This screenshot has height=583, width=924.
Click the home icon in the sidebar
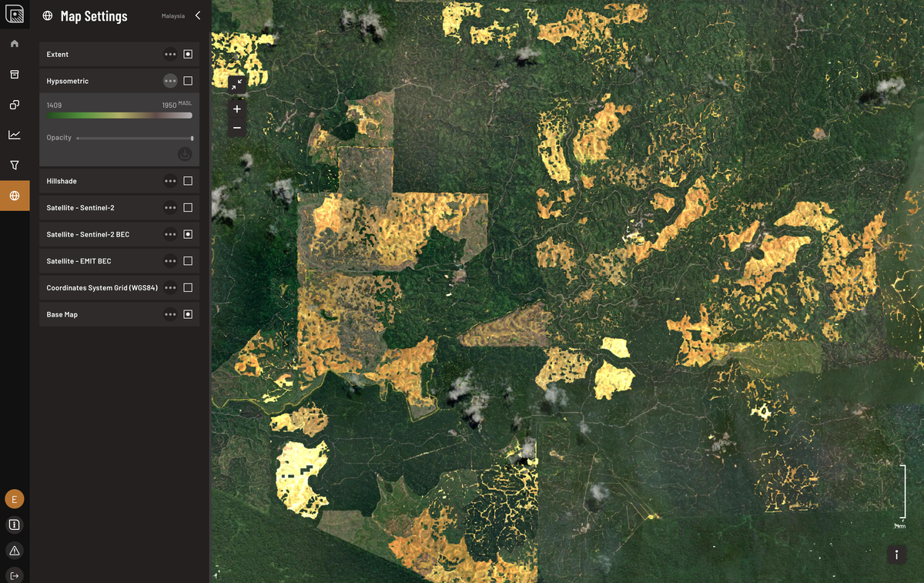[14, 43]
